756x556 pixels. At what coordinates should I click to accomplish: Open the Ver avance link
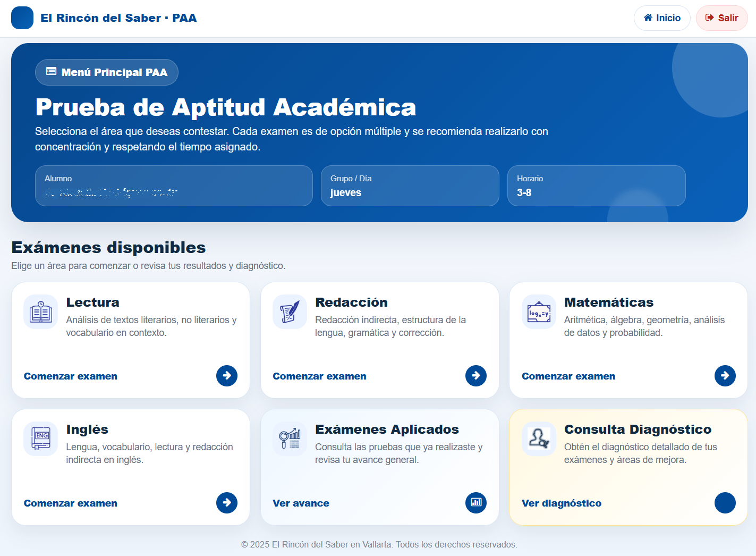coord(301,503)
